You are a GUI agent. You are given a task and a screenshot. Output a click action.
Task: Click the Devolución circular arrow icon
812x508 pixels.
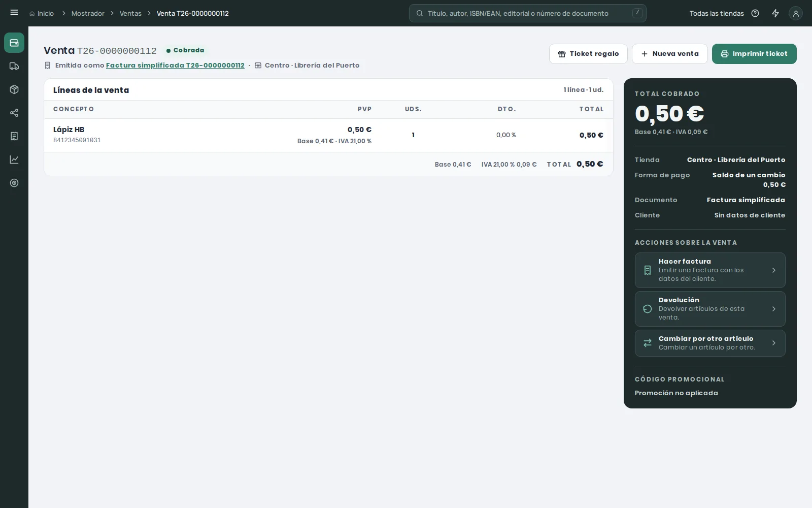tap(648, 309)
